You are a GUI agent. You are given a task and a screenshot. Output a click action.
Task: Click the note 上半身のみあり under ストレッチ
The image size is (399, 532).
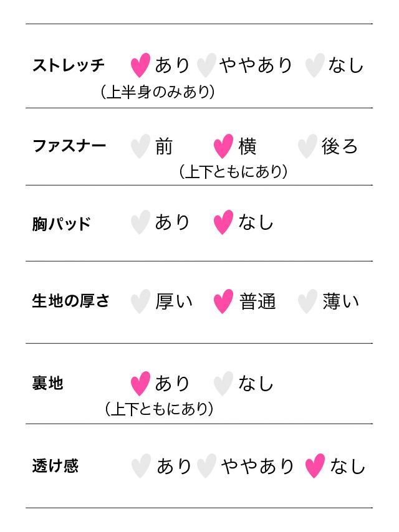[x=158, y=92]
